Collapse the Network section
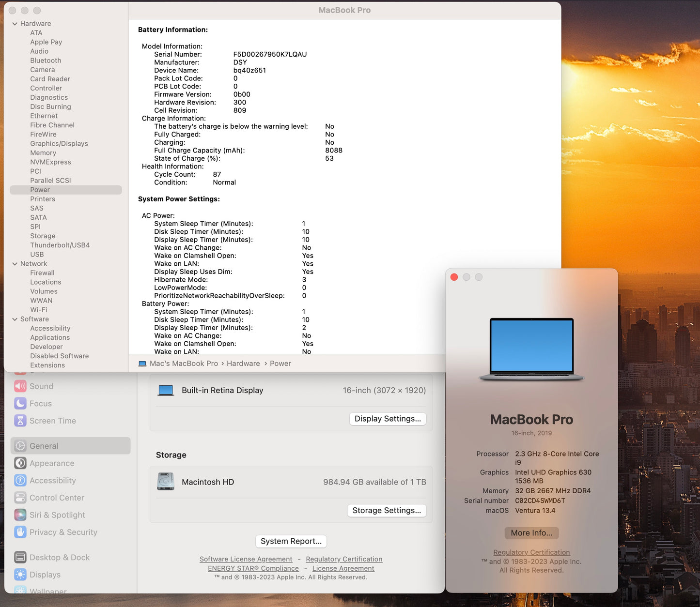The height and width of the screenshot is (607, 700). 14,263
